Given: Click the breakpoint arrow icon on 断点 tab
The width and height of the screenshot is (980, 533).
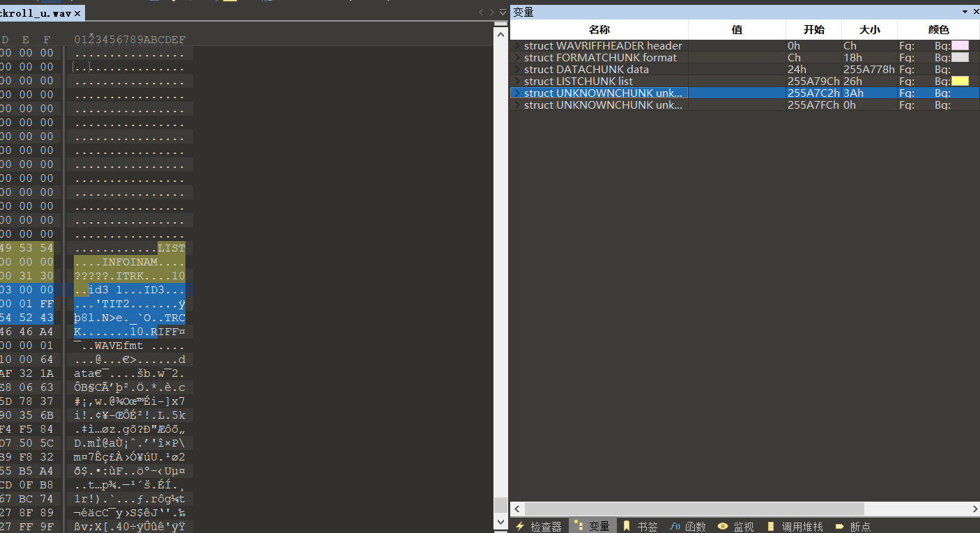Looking at the screenshot, I should (x=839, y=526).
